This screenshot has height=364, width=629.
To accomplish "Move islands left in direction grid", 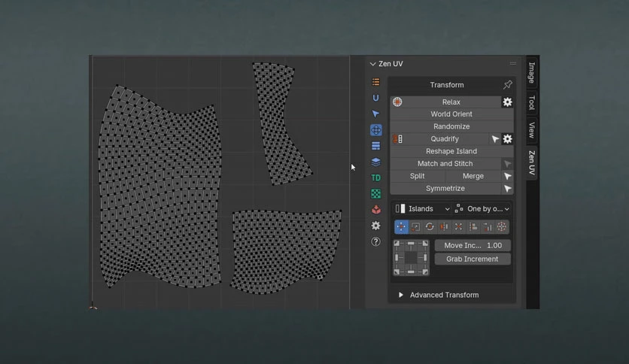I will click(x=397, y=258).
